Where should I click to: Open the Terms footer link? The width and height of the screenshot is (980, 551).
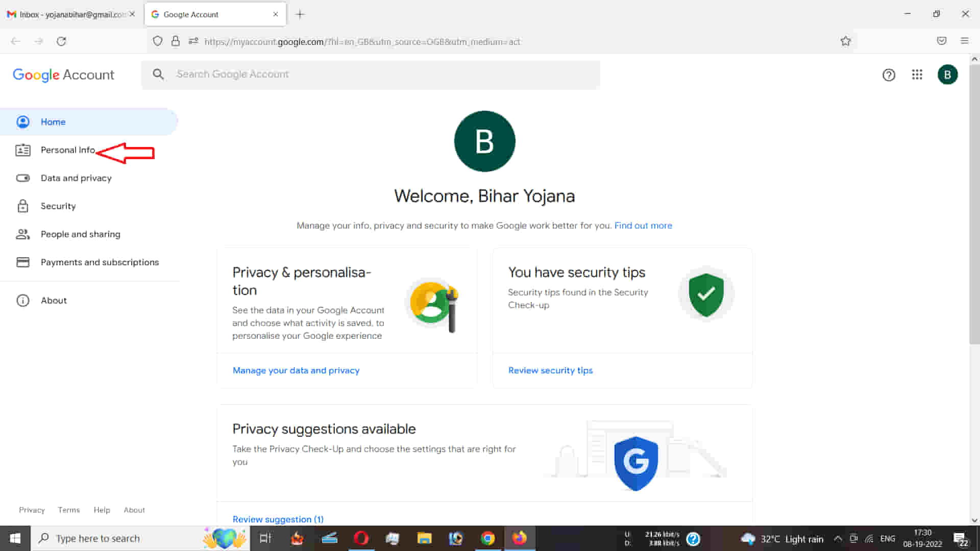pyautogui.click(x=69, y=510)
